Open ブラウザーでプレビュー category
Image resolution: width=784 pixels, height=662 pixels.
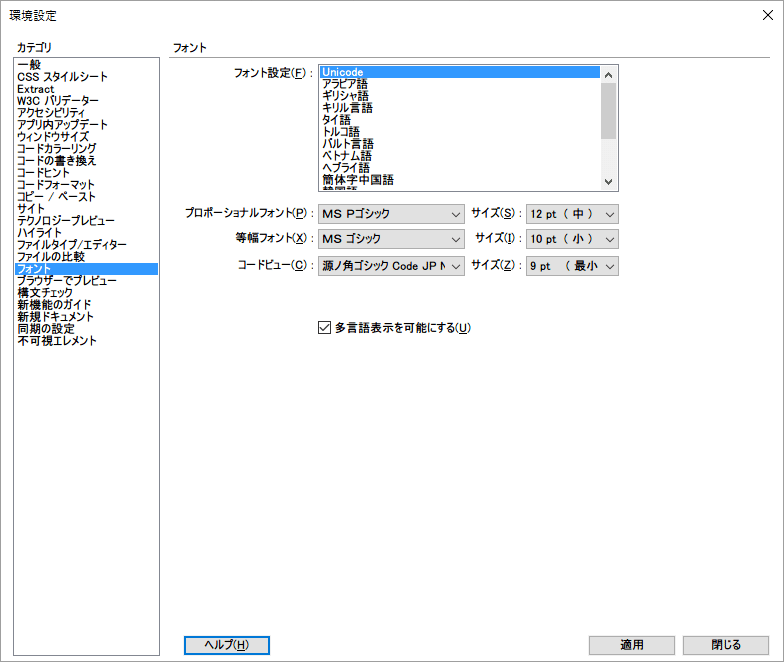point(86,280)
